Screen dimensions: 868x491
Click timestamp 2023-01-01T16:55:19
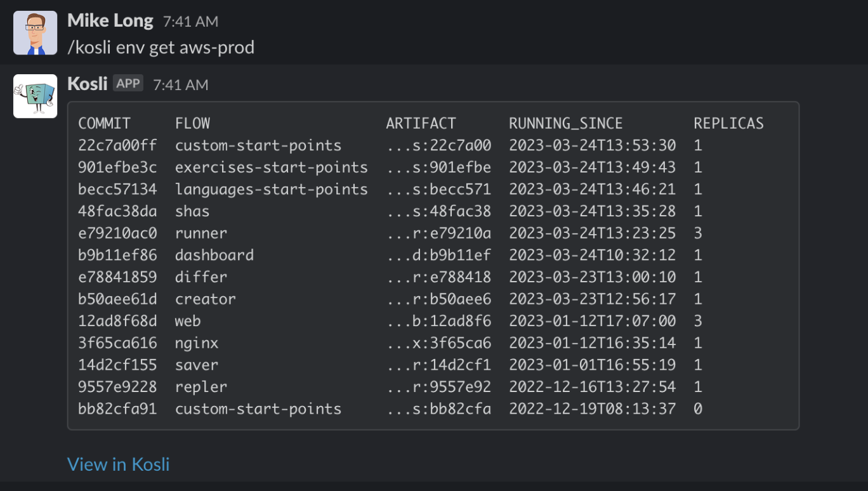(x=592, y=365)
